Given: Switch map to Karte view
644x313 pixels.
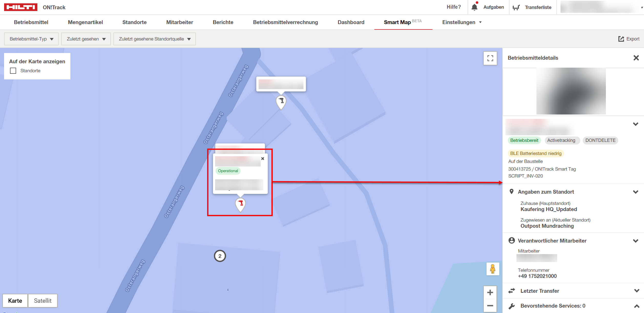Looking at the screenshot, I should pyautogui.click(x=15, y=301).
